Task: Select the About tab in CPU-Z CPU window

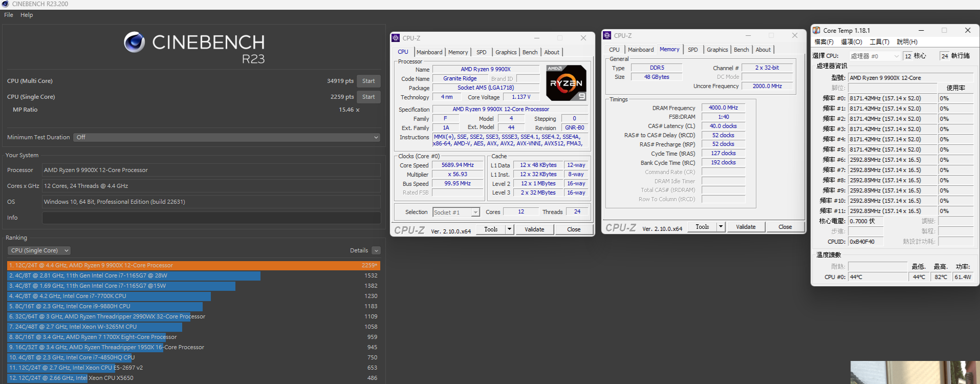Action: pyautogui.click(x=552, y=52)
